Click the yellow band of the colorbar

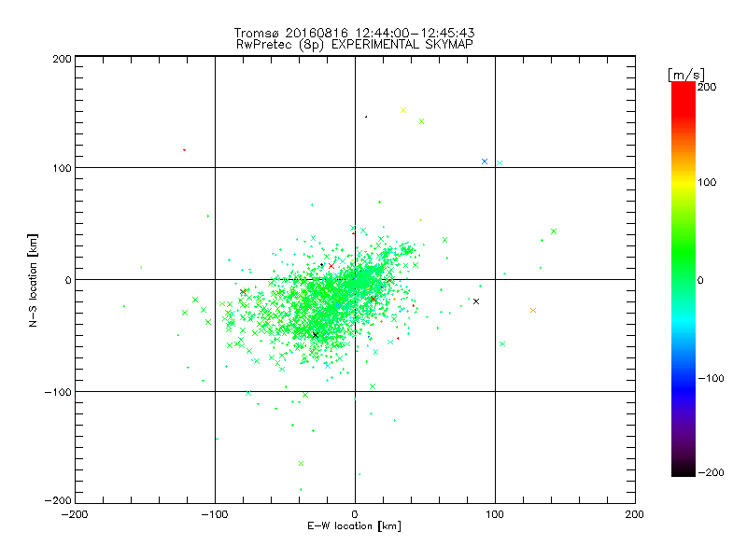684,182
